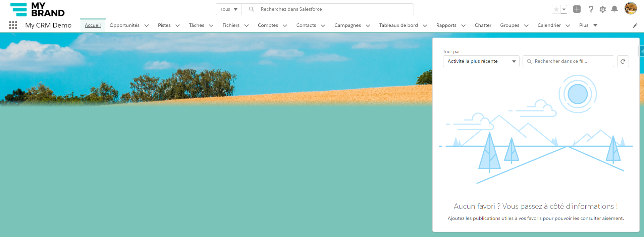Click the favorites star icon

point(556,9)
